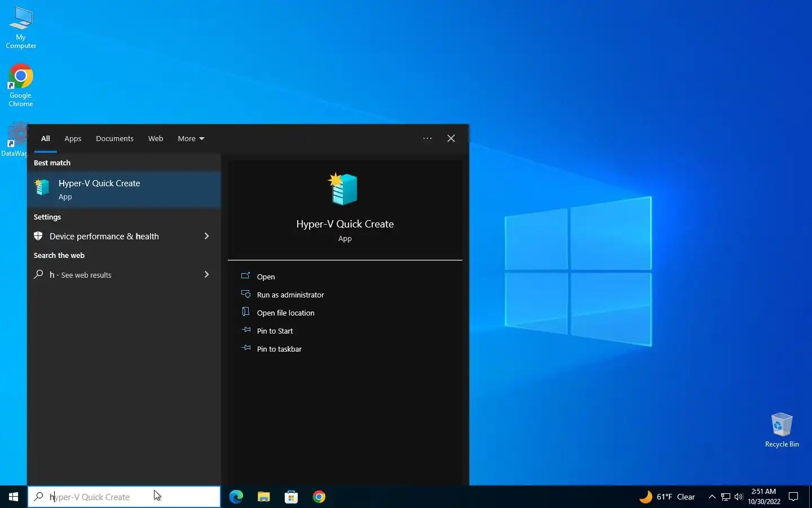This screenshot has width=812, height=508.
Task: Click the Windows Start button
Action: click(x=14, y=497)
